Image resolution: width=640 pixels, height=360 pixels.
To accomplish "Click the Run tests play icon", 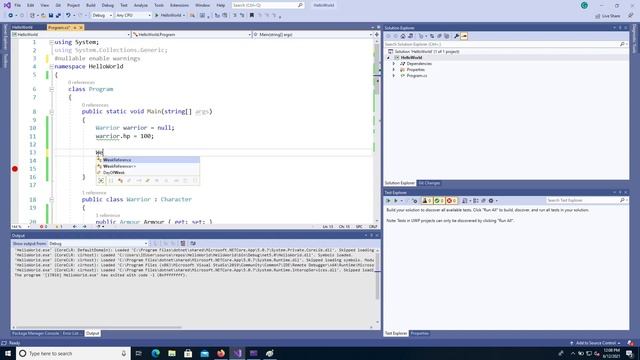I will click(x=396, y=200).
